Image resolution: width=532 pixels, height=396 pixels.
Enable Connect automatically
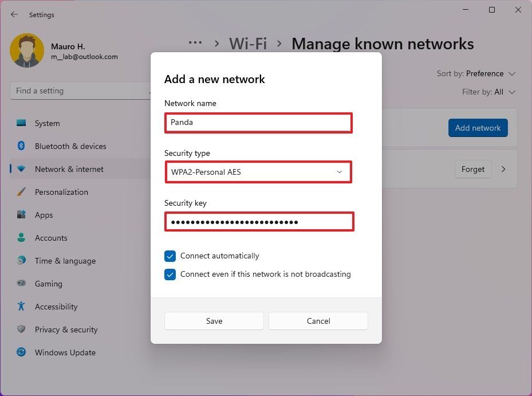[170, 256]
